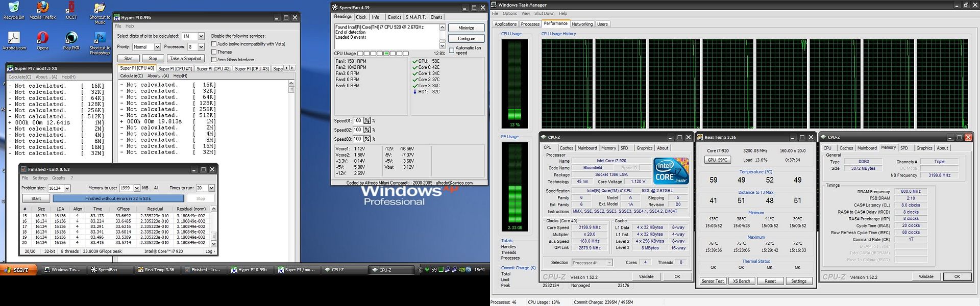Open the Memory to use dropdown in LinX

point(137,188)
